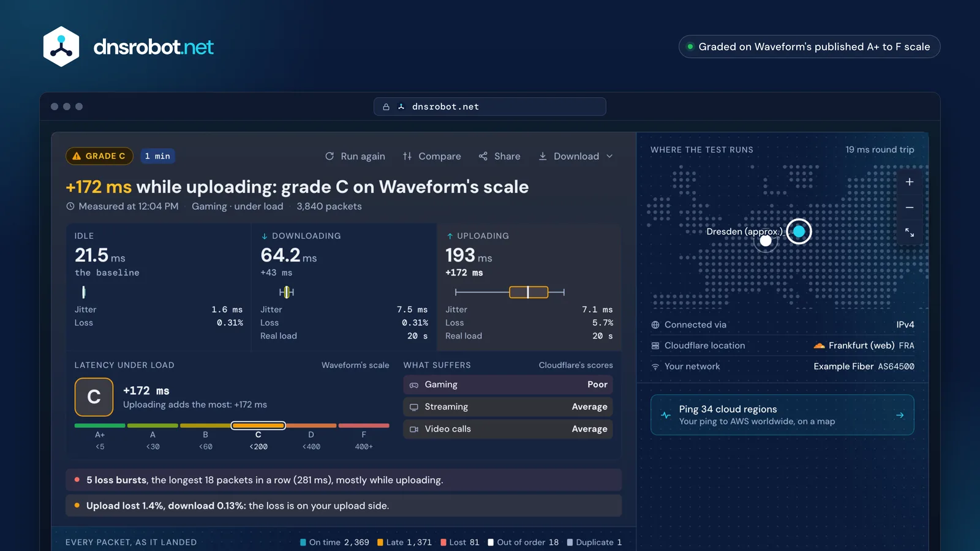Image resolution: width=980 pixels, height=551 pixels.
Task: Click the Your network wifi icon
Action: coord(655,367)
